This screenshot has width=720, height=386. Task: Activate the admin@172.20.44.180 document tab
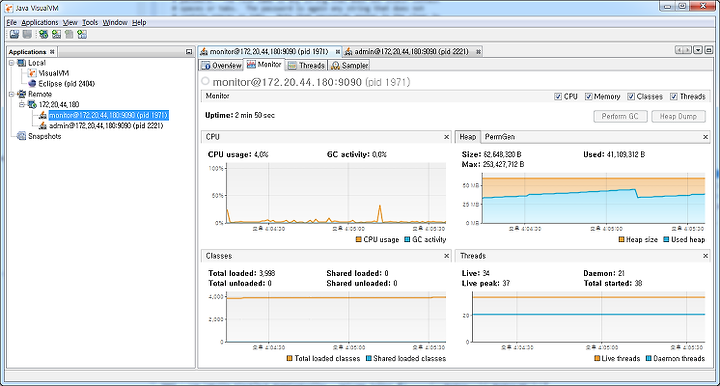pos(411,51)
